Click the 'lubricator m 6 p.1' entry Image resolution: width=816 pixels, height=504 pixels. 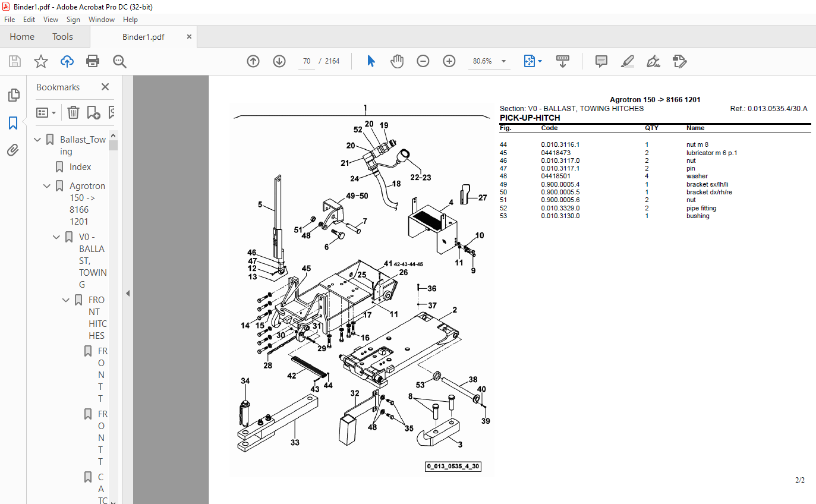(711, 153)
